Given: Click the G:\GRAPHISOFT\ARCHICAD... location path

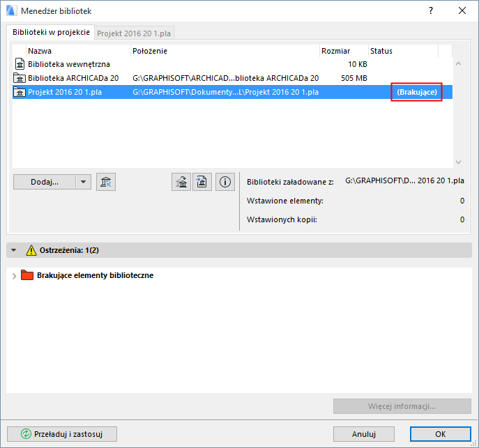Looking at the screenshot, I should tap(225, 78).
